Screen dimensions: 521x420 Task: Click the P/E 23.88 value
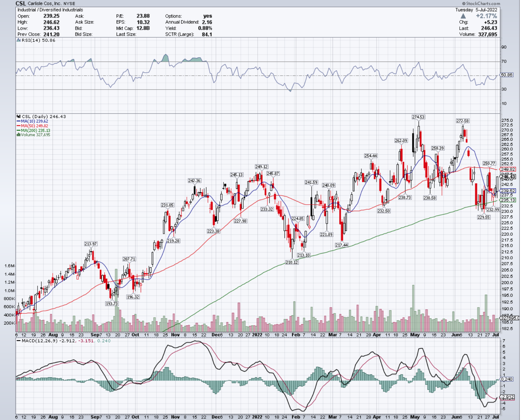pos(143,16)
